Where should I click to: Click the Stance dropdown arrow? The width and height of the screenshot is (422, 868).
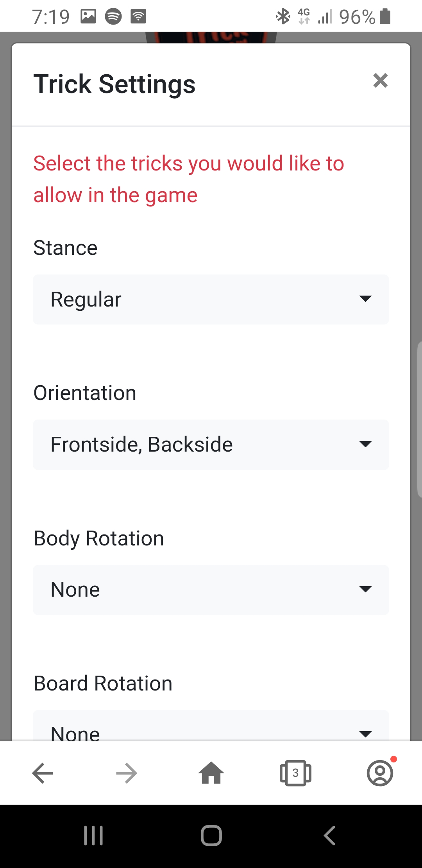tap(365, 299)
